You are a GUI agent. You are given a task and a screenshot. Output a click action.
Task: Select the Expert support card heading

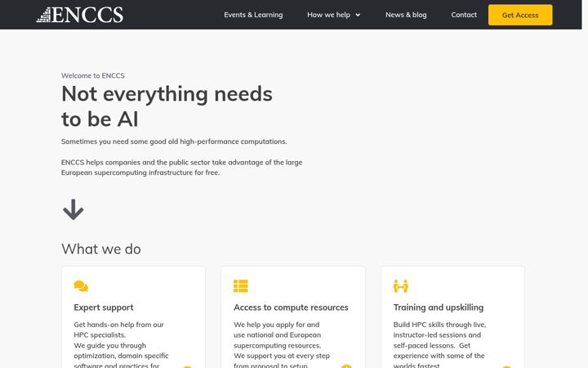click(104, 307)
